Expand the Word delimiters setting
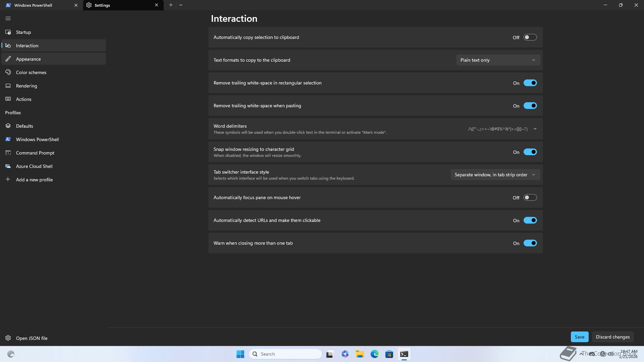This screenshot has width=644, height=362. [x=535, y=129]
